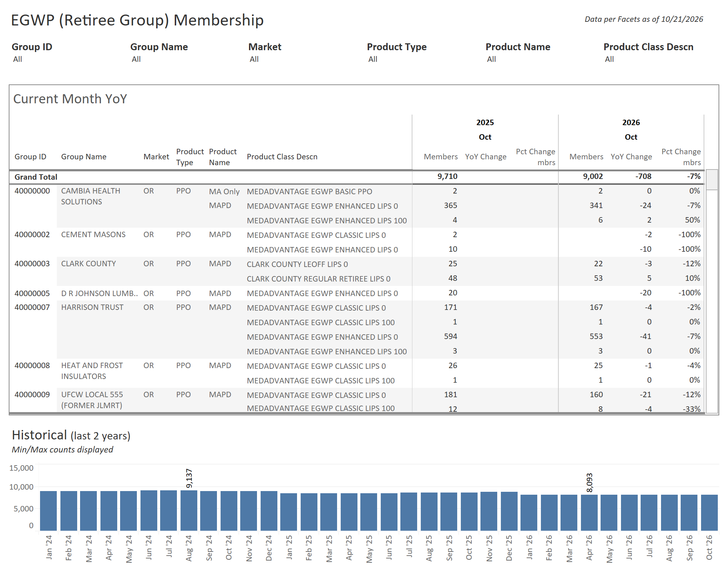Select MEDADVANTAGE EGWP BASIC PPO row
This screenshot has width=728, height=582.
click(x=309, y=192)
